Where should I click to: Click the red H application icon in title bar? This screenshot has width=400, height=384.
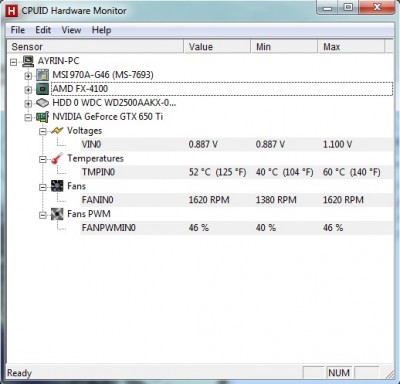pos(12,11)
